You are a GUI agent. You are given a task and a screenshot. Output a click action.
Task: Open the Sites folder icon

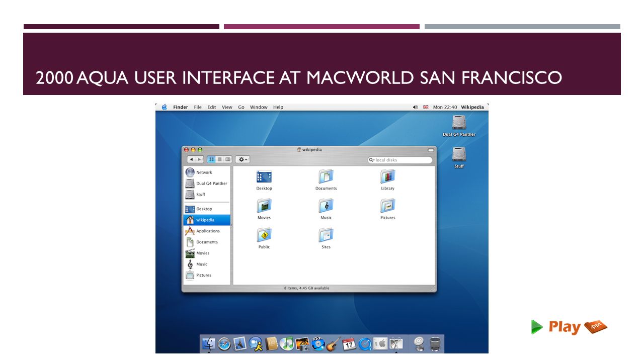pyautogui.click(x=326, y=238)
